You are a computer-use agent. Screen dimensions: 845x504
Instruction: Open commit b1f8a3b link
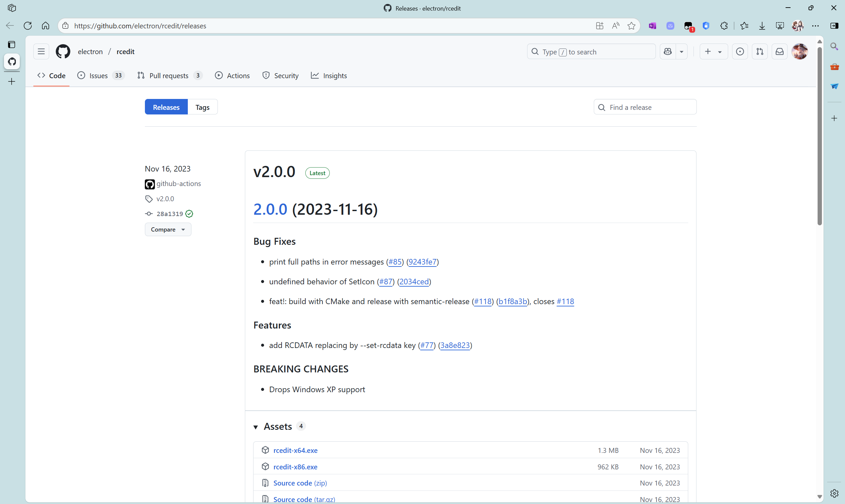click(x=513, y=301)
